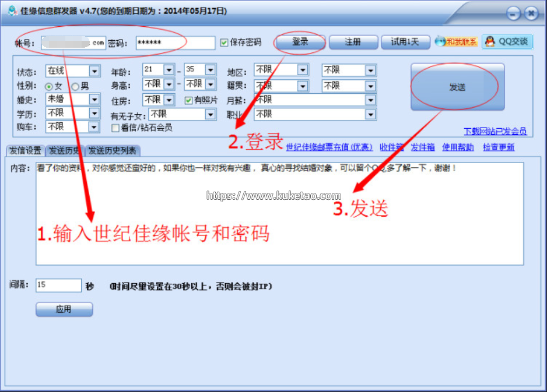The width and height of the screenshot is (547, 392).
Task: Click the 间隔 seconds input field
Action: (x=58, y=285)
